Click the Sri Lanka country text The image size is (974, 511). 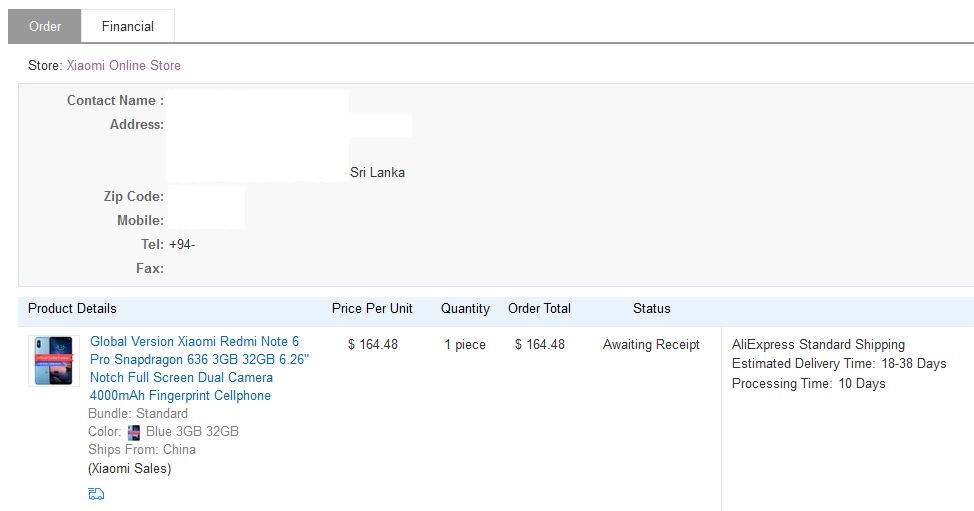click(x=377, y=173)
